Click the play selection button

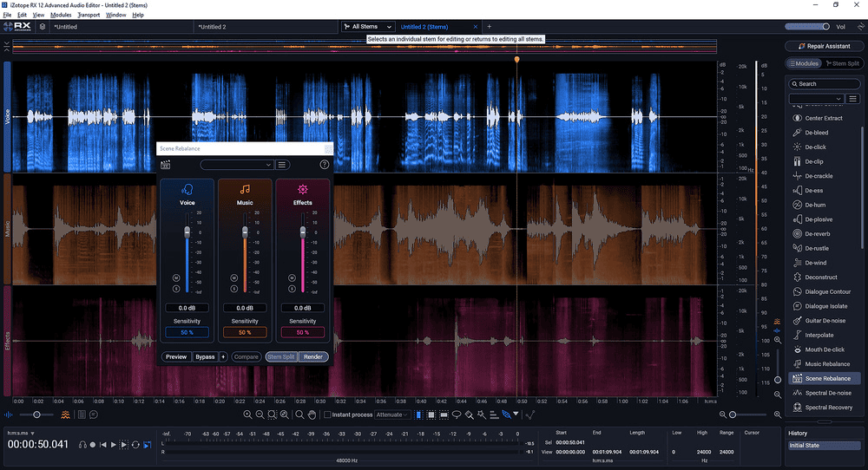tap(124, 445)
